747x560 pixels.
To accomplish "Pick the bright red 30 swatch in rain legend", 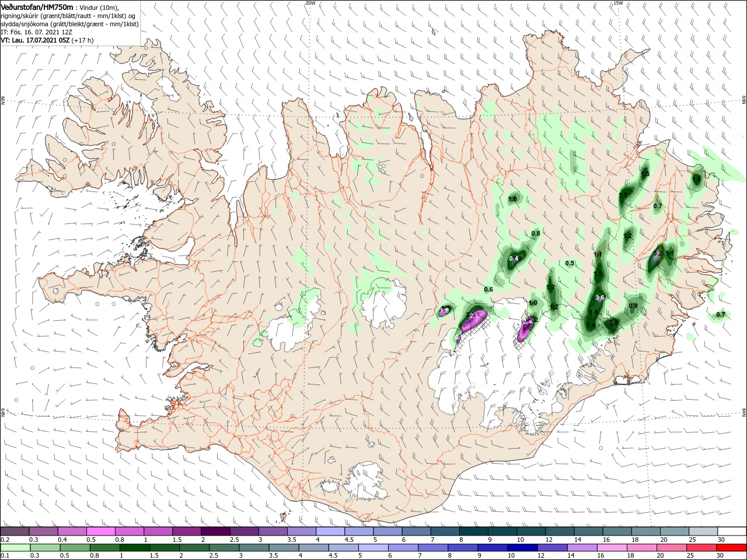I will click(x=732, y=548).
